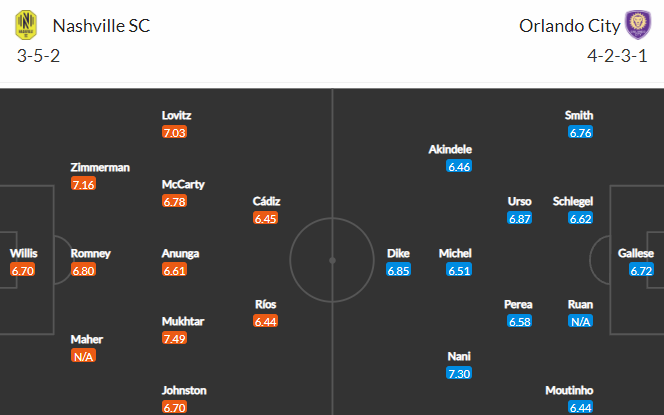Select Mukhtar's 7.49 rating badge

click(174, 338)
